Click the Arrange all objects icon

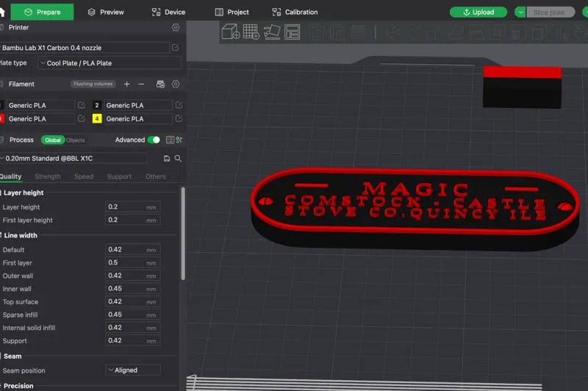point(292,32)
